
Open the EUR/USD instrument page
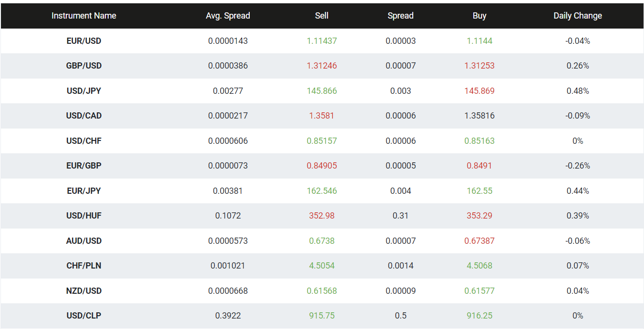click(x=84, y=40)
